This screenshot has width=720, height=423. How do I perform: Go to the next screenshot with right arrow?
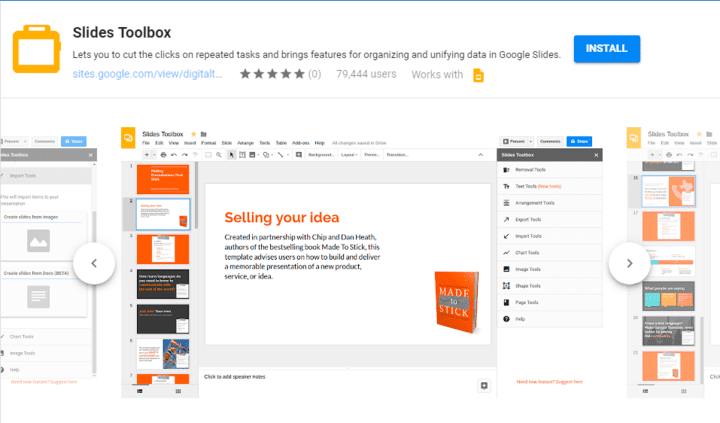[x=630, y=263]
